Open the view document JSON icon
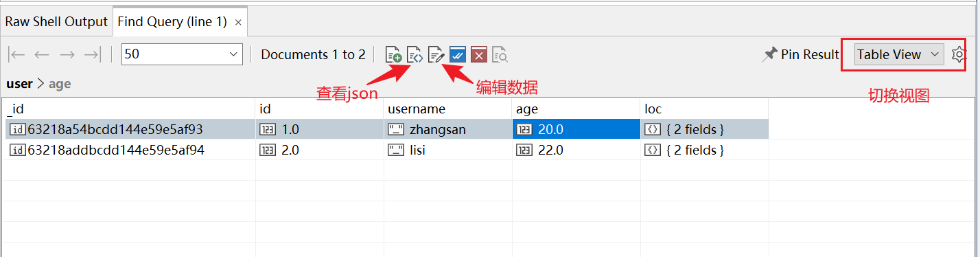 pyautogui.click(x=415, y=55)
